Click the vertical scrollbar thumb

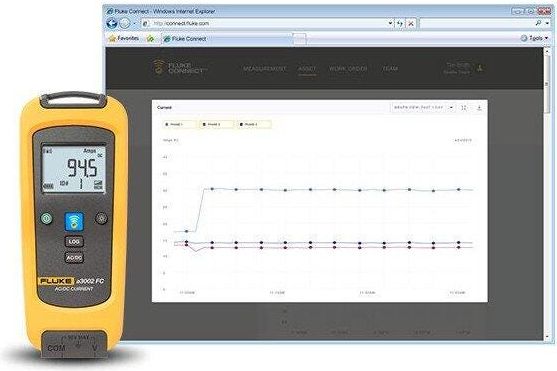[x=547, y=84]
